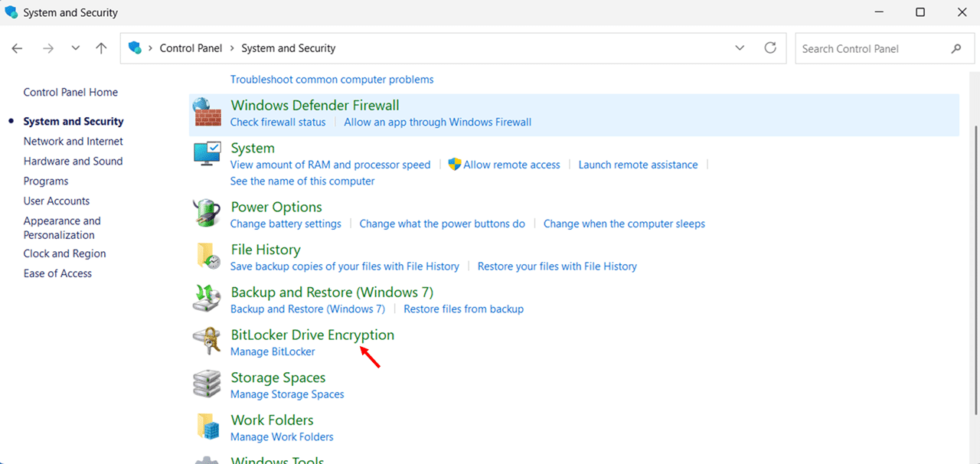Select Network and Internet in the sidebar

coord(73,141)
